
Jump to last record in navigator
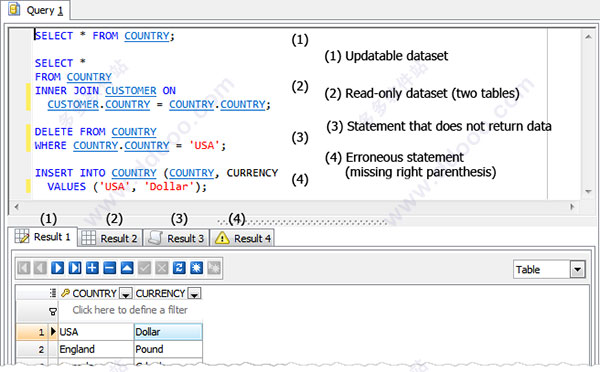click(75, 268)
